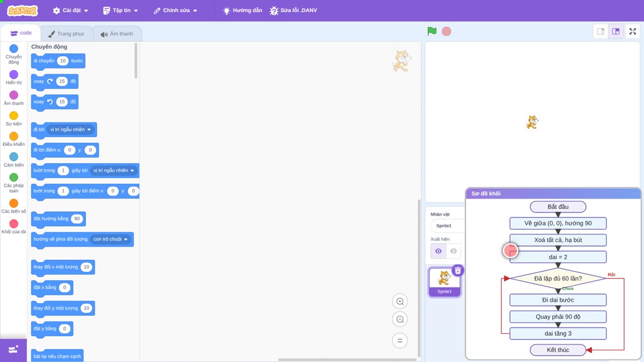The height and width of the screenshot is (362, 644).
Task: Switch to the code tab
Action: tap(21, 33)
